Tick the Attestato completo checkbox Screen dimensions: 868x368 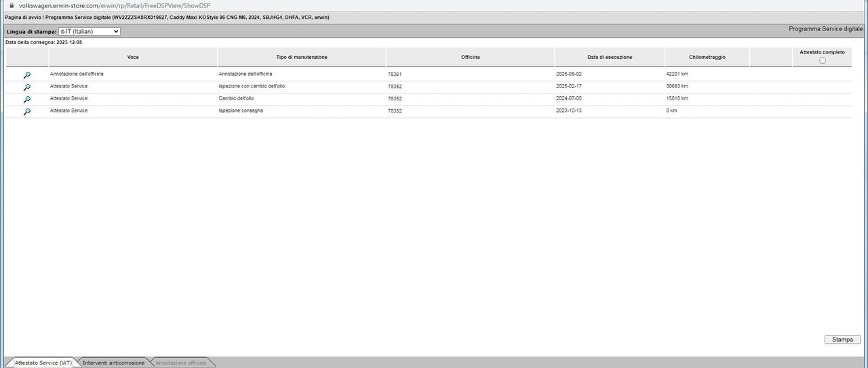click(x=822, y=60)
